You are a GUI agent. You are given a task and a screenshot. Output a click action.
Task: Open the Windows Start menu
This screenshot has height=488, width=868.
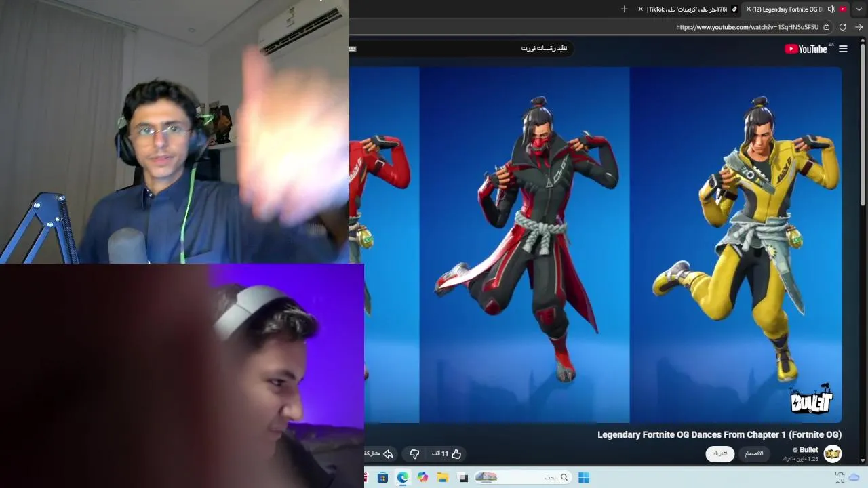click(584, 477)
